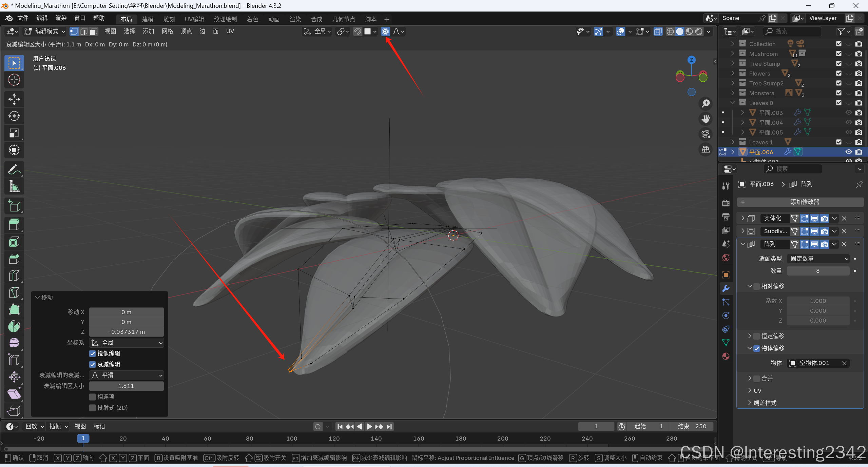Activate the 3D Cursor tool
This screenshot has width=868, height=467.
[14, 80]
